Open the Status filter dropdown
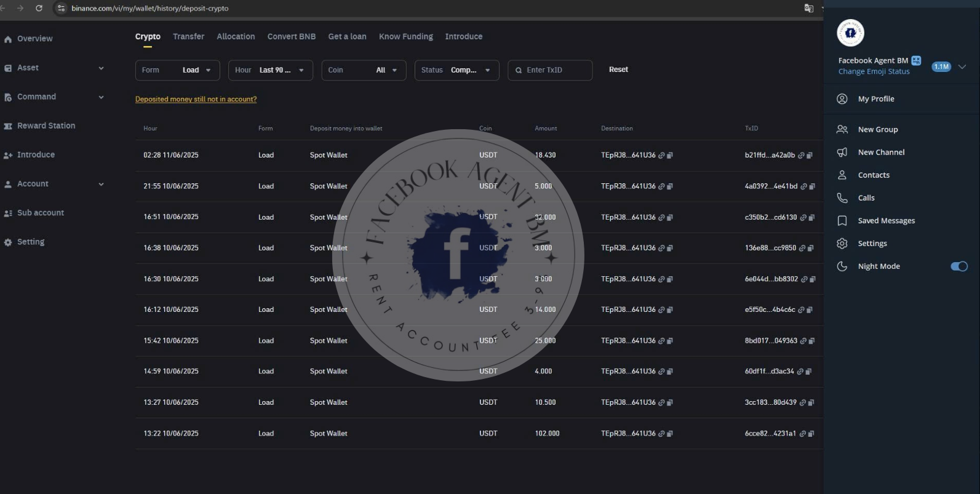 [x=456, y=70]
